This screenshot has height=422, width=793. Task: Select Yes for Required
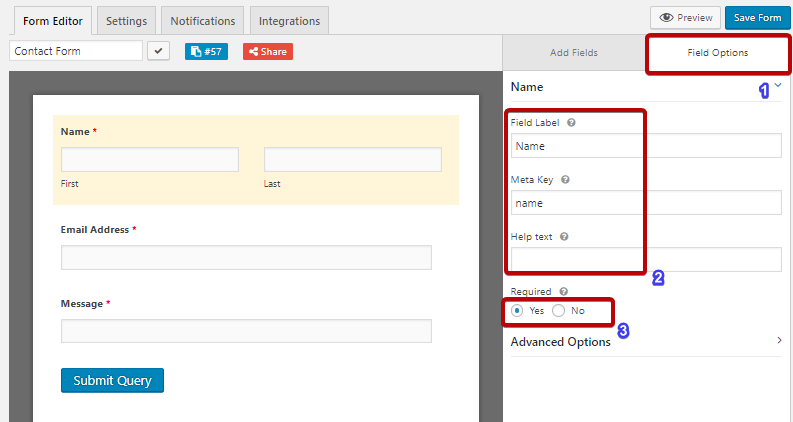(517, 311)
